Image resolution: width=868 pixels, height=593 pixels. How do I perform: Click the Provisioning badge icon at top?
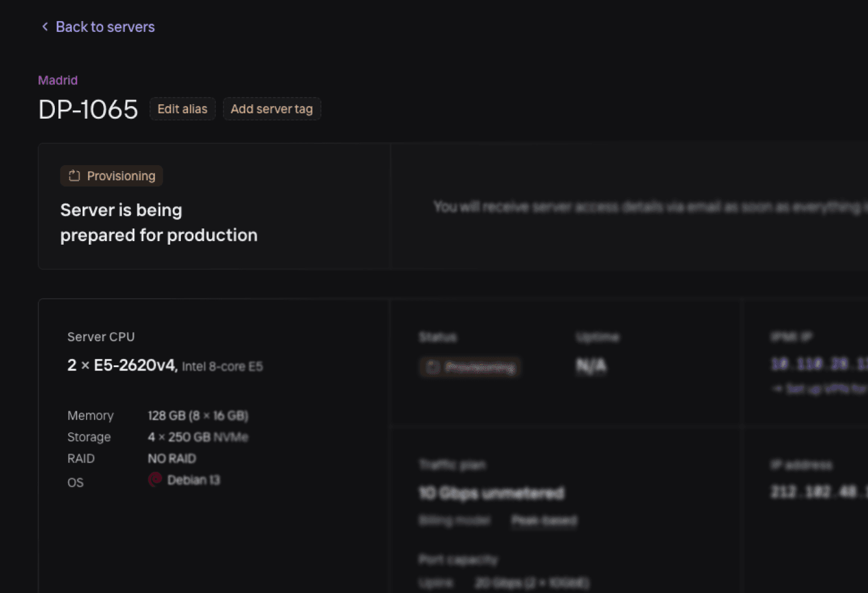coord(74,176)
